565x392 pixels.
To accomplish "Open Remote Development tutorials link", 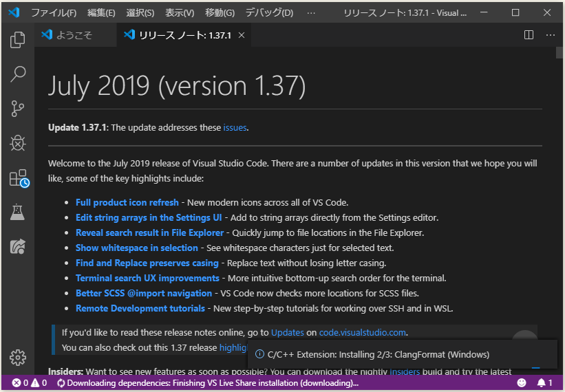I will (x=140, y=308).
